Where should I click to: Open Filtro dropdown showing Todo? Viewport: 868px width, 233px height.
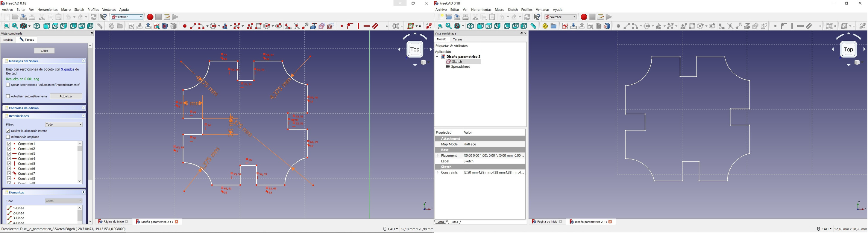(x=64, y=124)
